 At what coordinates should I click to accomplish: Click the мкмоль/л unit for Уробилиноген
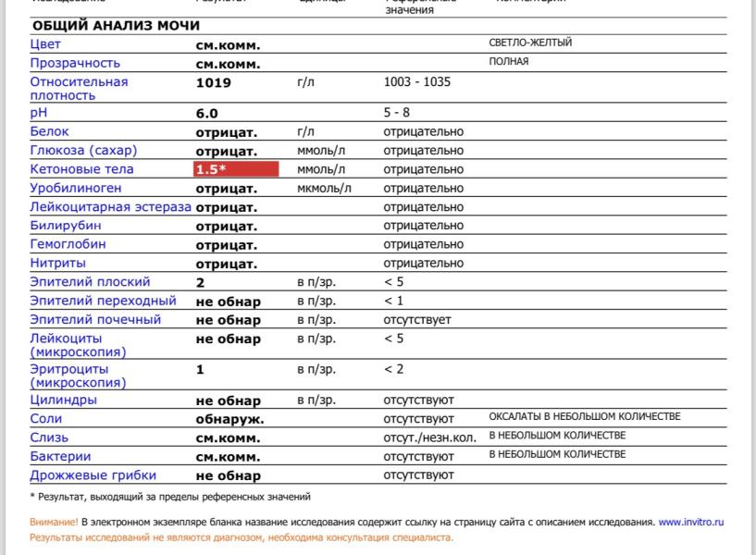point(324,189)
